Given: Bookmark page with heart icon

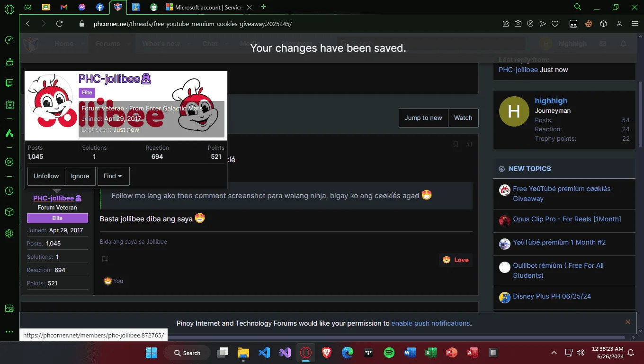Looking at the screenshot, I should (x=555, y=24).
